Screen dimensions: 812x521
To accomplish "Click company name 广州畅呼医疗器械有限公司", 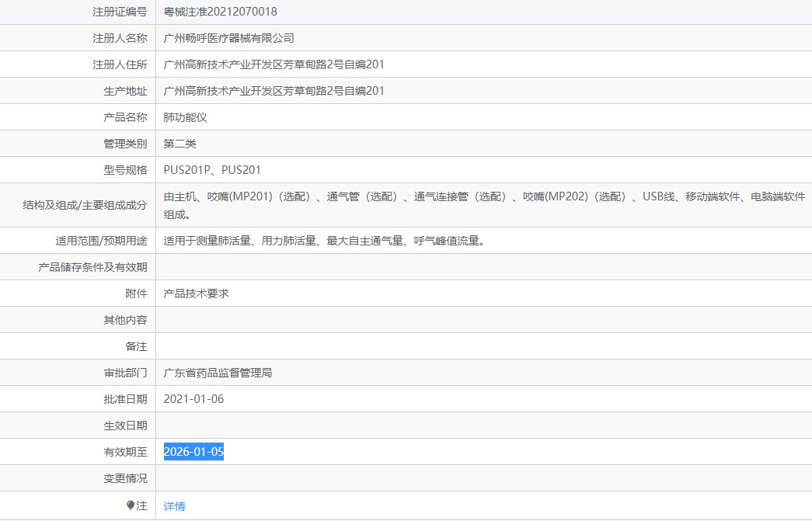I will coord(229,38).
